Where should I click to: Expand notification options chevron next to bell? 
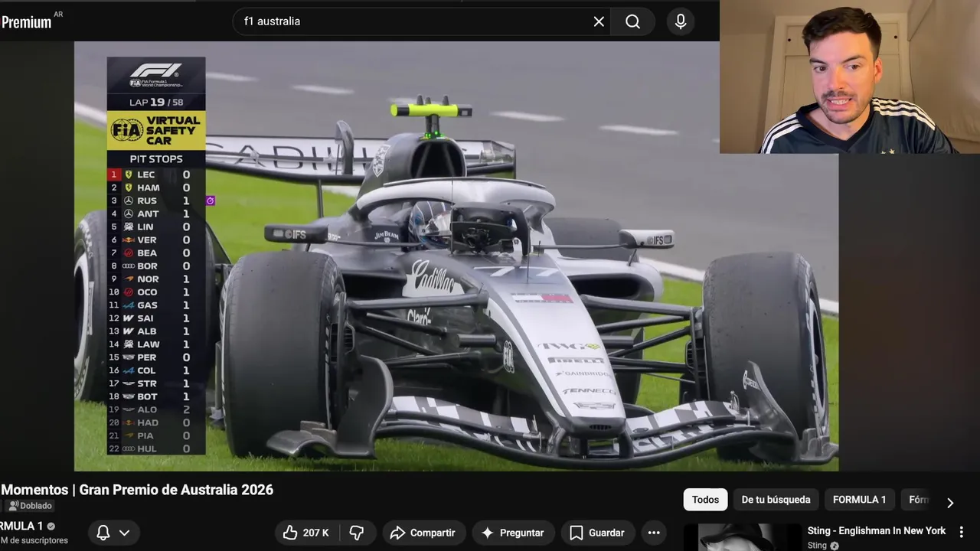point(124,533)
